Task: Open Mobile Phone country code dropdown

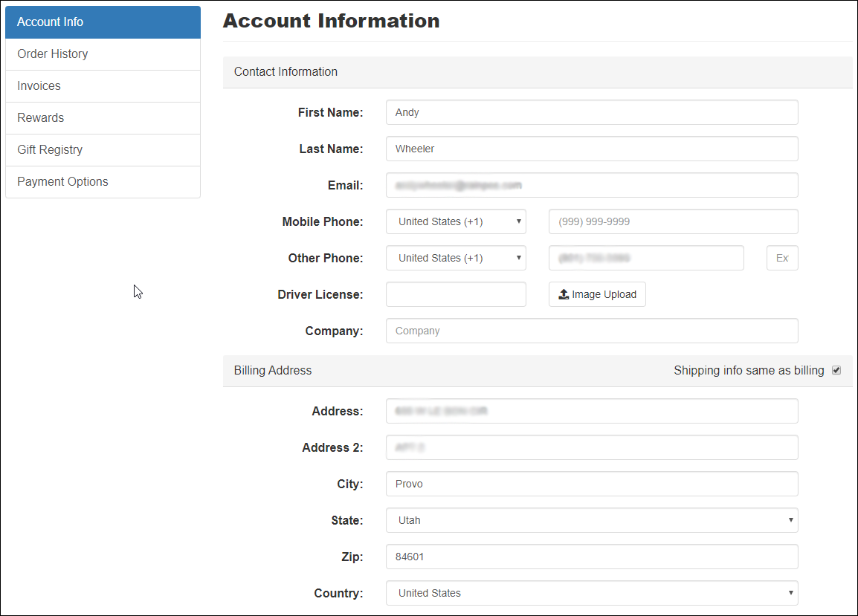Action: coord(456,221)
